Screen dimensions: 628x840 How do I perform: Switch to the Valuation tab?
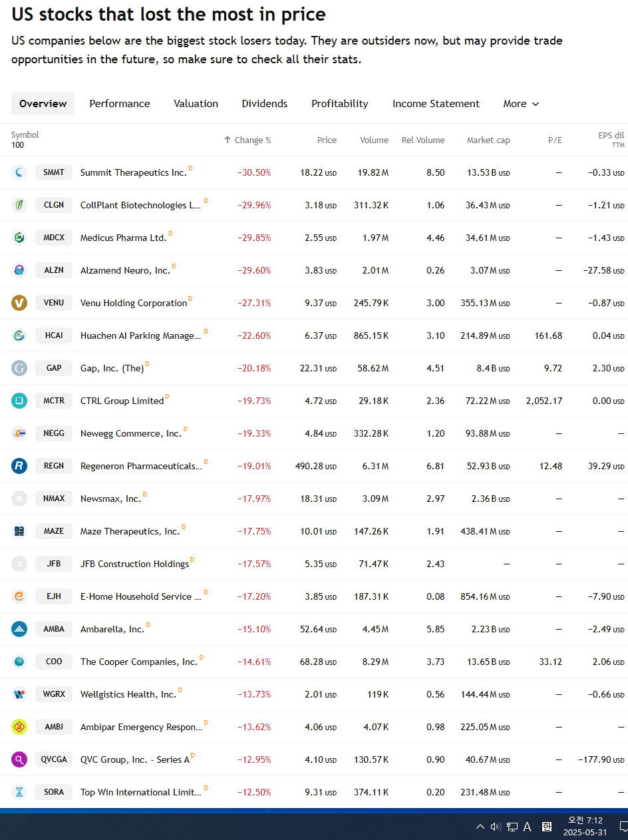click(196, 104)
